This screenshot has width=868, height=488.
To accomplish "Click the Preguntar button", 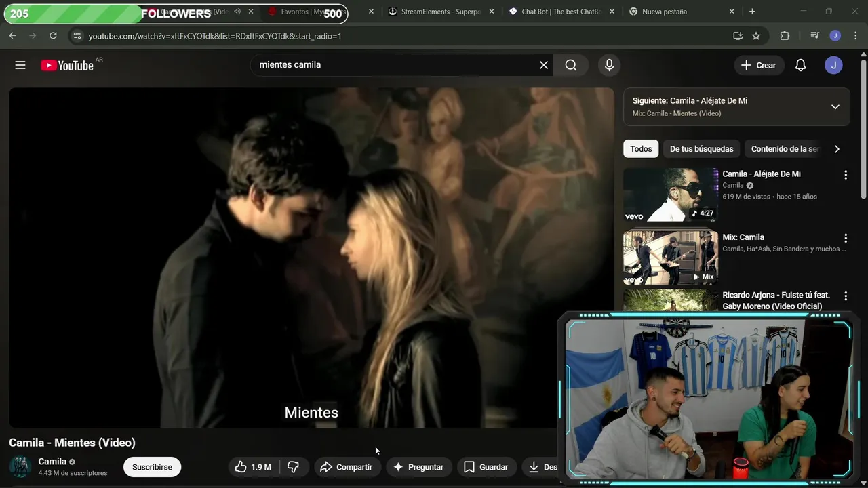I will pos(419,467).
